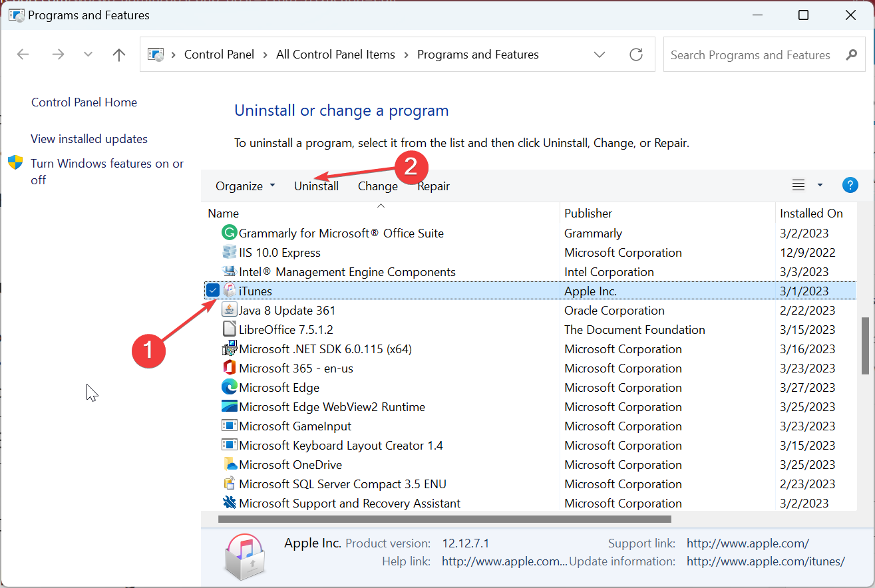This screenshot has width=875, height=588.
Task: Sort by the Installed On column header
Action: point(816,213)
